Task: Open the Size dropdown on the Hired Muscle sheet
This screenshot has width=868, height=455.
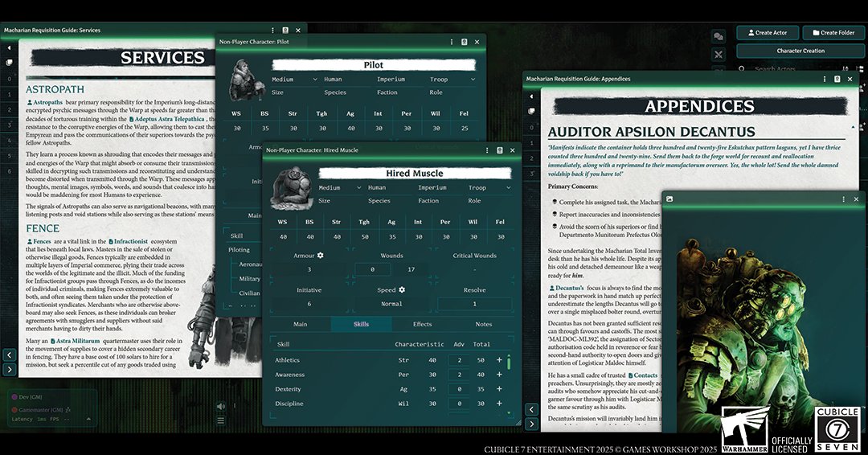Action: (x=340, y=187)
